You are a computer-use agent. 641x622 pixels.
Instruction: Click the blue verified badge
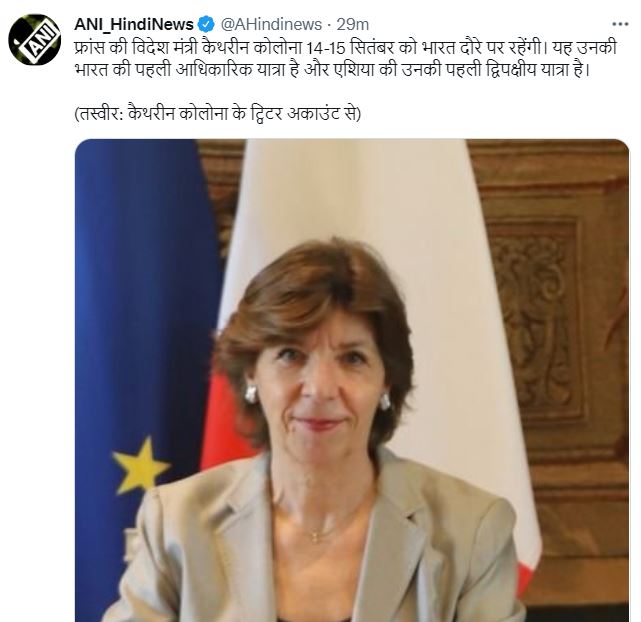206,25
